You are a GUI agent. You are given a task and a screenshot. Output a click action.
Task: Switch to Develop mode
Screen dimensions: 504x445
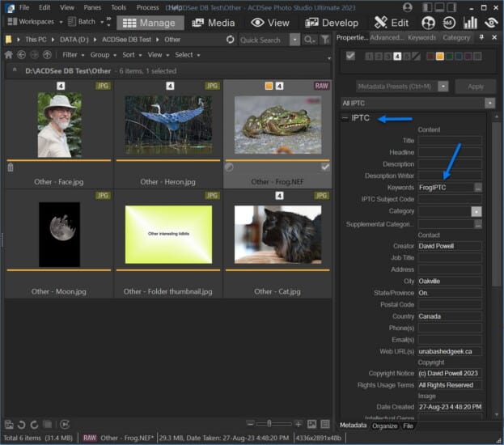pos(332,23)
